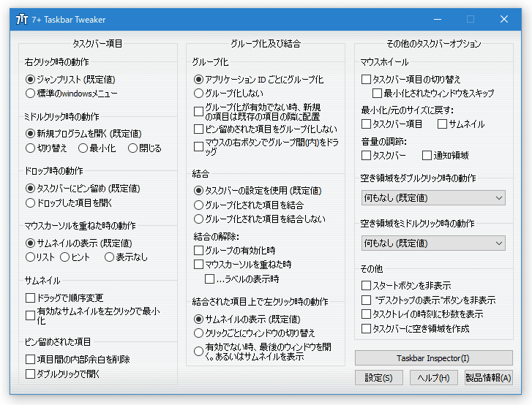Select ジャンプリスト (既定値) radio button
532x405 pixels.
tap(30, 80)
